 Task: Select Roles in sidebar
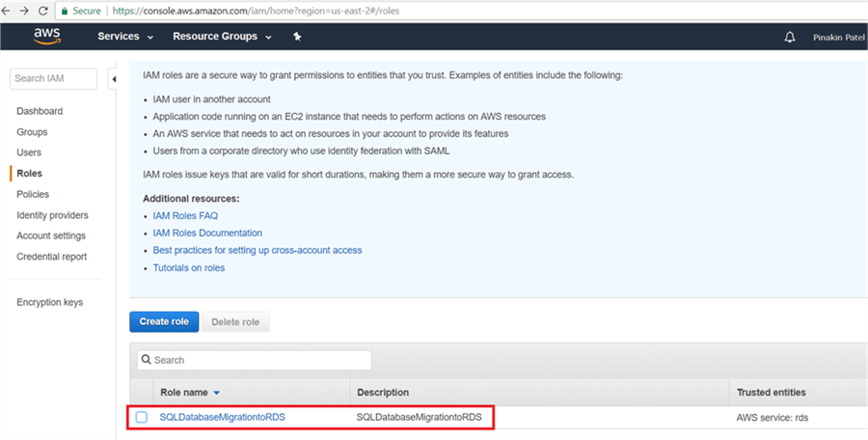29,174
